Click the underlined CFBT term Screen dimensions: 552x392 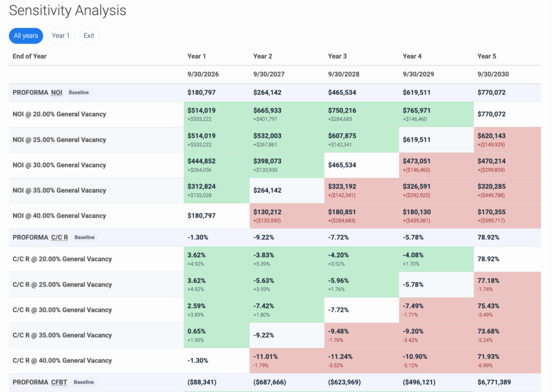pyautogui.click(x=59, y=382)
